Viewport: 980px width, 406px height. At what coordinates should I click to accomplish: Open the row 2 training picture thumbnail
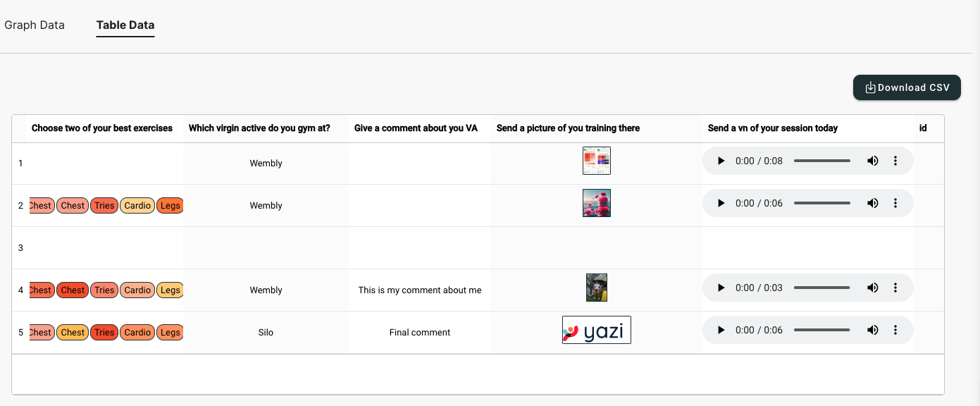click(x=596, y=203)
